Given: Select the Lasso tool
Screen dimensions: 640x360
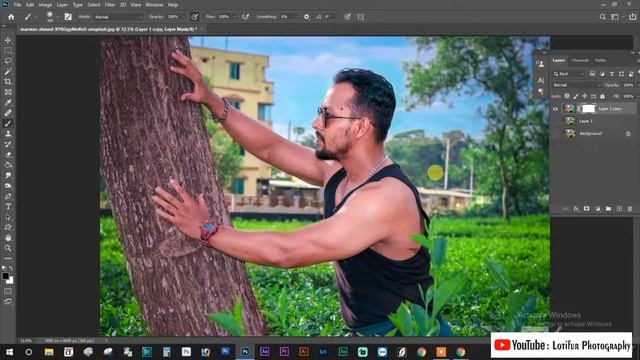Looking at the screenshot, I should pyautogui.click(x=8, y=61).
